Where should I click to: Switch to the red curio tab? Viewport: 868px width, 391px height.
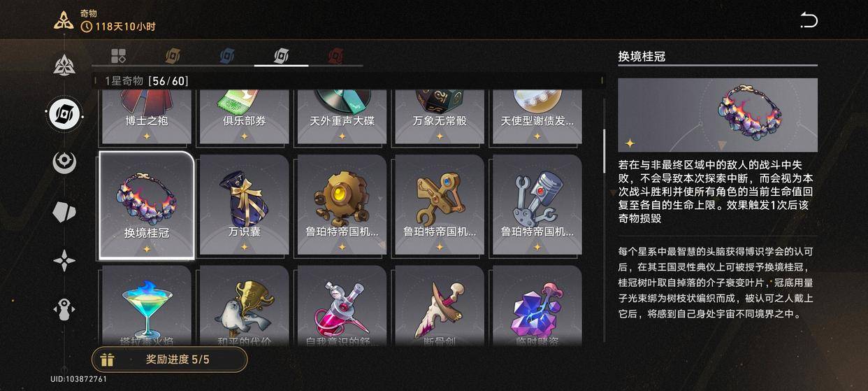click(336, 56)
